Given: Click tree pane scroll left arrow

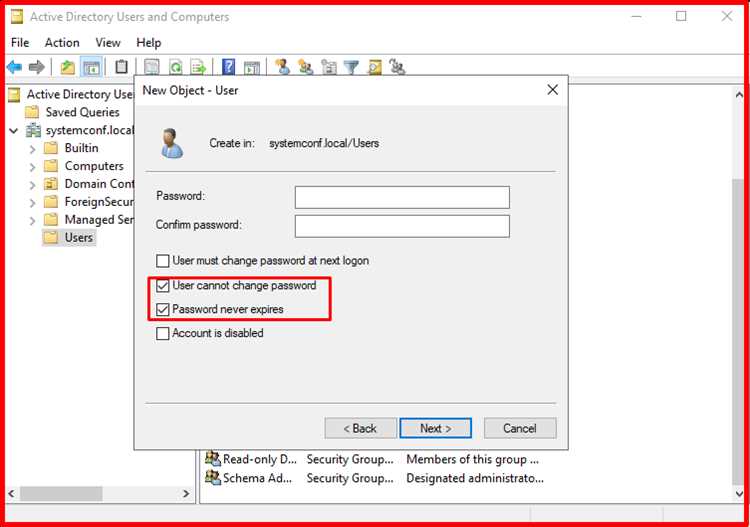Looking at the screenshot, I should (11, 494).
